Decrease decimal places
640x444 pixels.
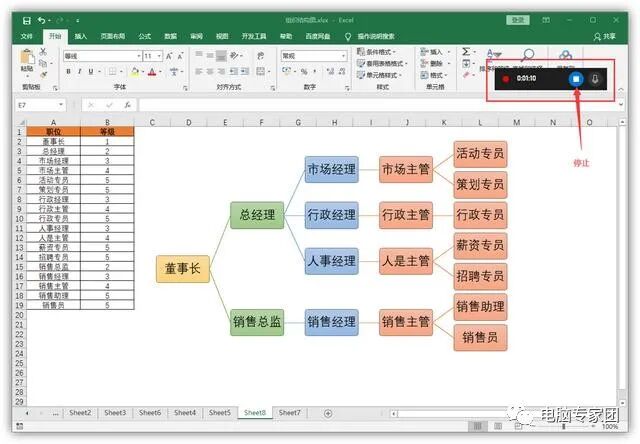click(342, 72)
